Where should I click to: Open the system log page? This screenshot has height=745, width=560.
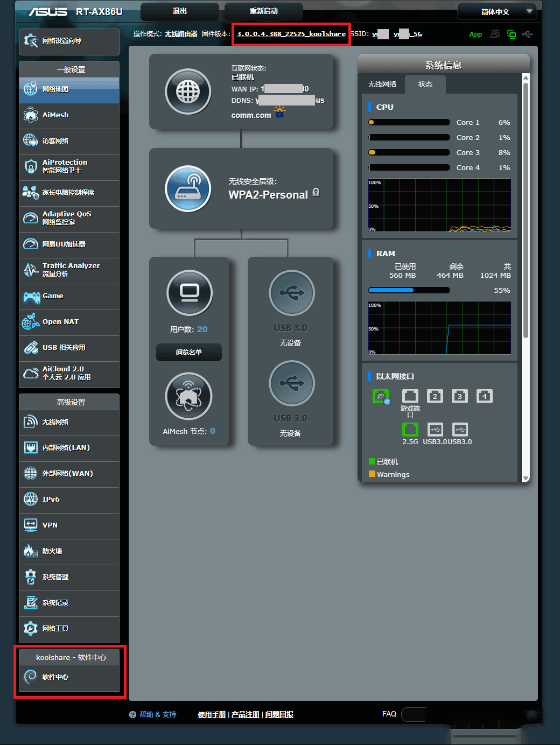[69, 603]
